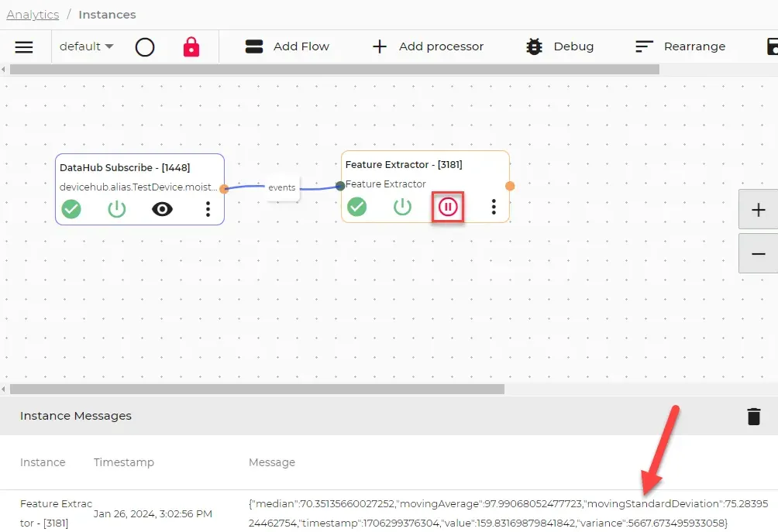Click top scrollbar left arrow
The height and width of the screenshot is (532, 778).
pos(3,70)
